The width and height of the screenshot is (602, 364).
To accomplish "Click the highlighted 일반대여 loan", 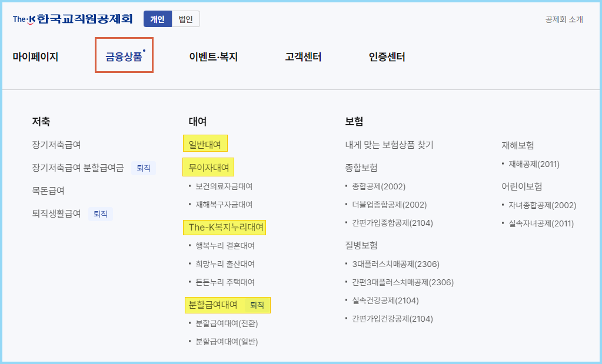I will tap(205, 143).
